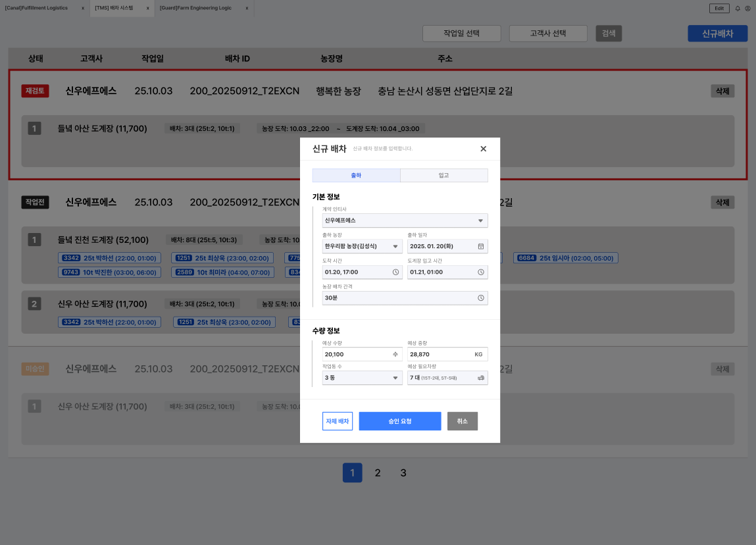Image resolution: width=756 pixels, height=545 pixels.
Task: Expand the 계약 인티사 dropdown
Action: [x=405, y=221]
